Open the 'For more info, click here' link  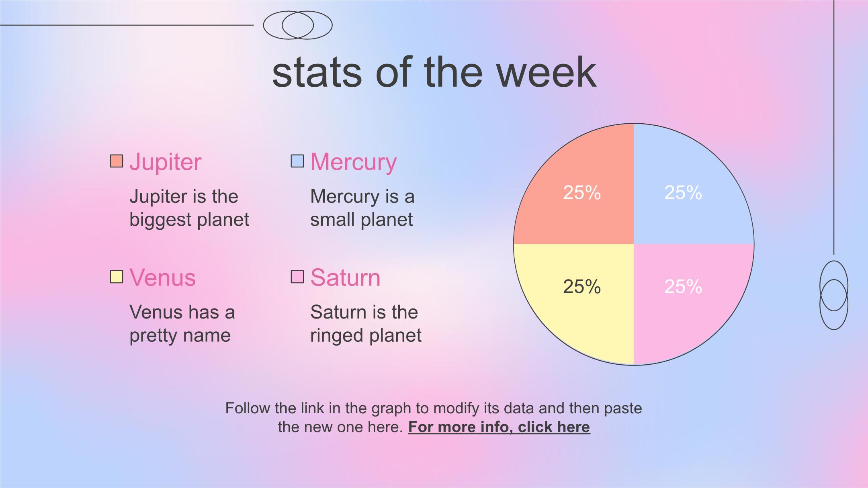499,427
